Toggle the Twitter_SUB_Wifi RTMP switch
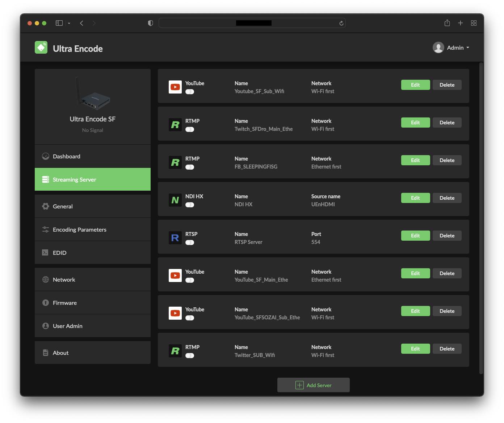The width and height of the screenshot is (504, 423). (x=190, y=356)
